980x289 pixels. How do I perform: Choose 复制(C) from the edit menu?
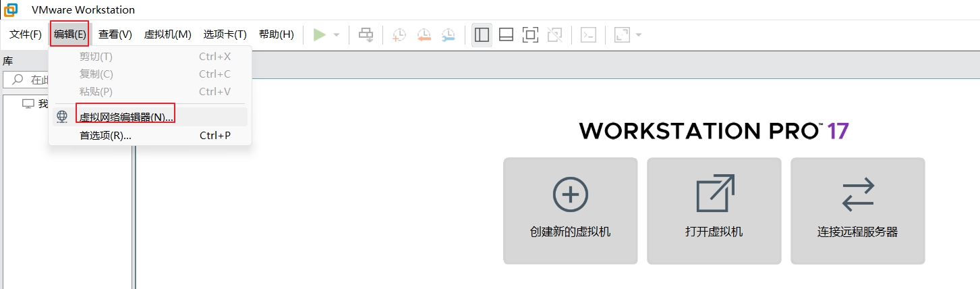pos(150,74)
